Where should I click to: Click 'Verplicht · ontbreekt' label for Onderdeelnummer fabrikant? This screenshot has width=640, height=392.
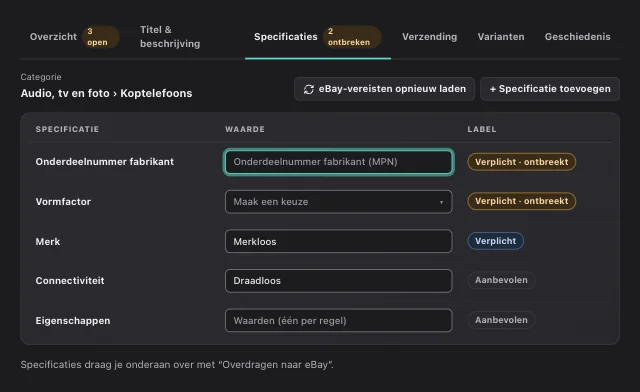521,162
